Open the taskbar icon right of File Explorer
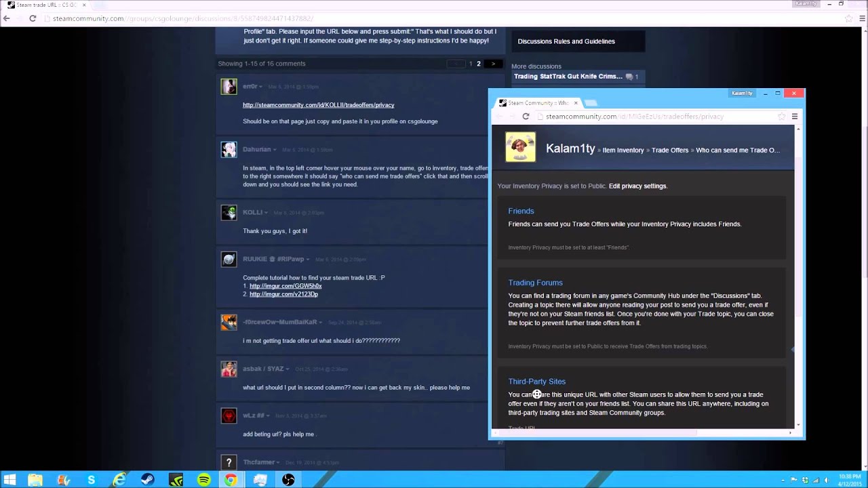 click(x=63, y=480)
